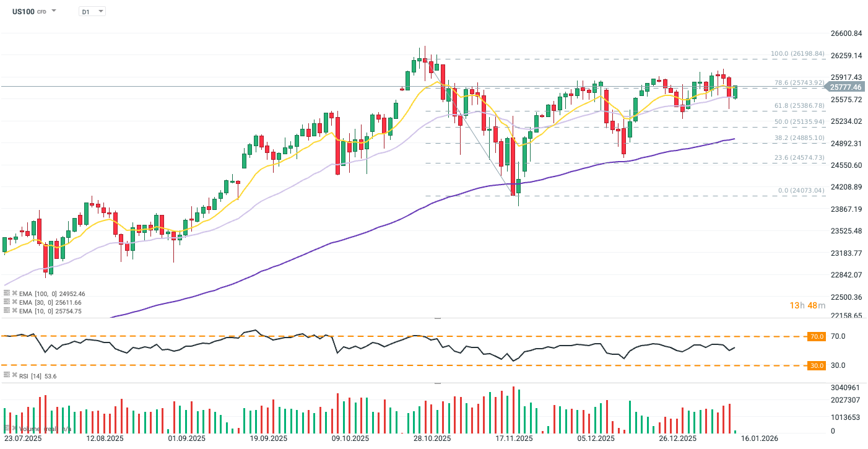The image size is (868, 449).
Task: Remove the EMA 100 indicator
Action: [14, 294]
